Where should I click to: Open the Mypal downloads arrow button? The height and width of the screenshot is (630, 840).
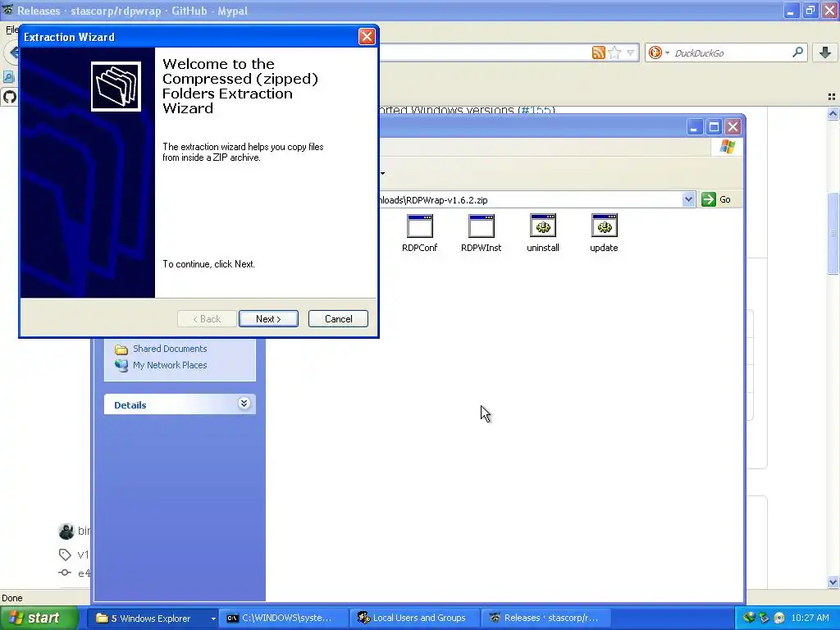(x=825, y=52)
